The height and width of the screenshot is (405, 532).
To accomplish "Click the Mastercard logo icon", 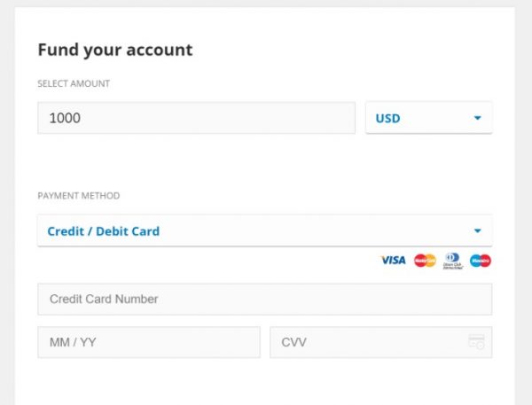I will (x=425, y=261).
